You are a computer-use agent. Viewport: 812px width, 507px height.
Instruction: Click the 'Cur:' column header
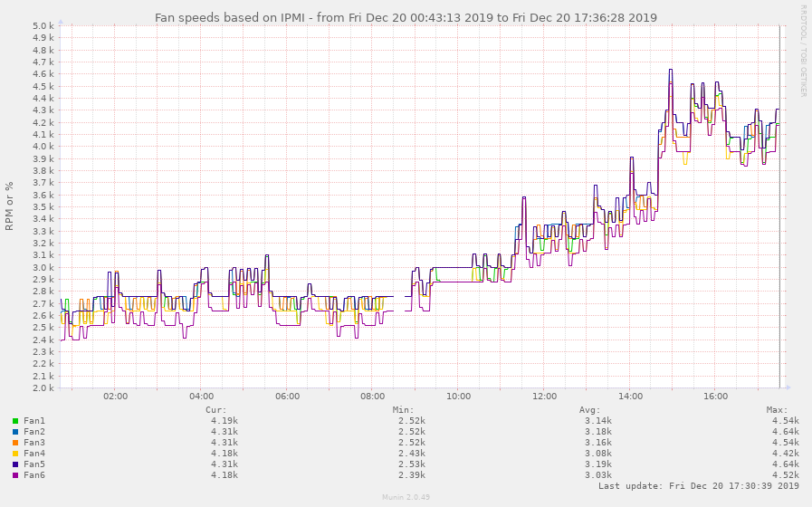pyautogui.click(x=216, y=409)
